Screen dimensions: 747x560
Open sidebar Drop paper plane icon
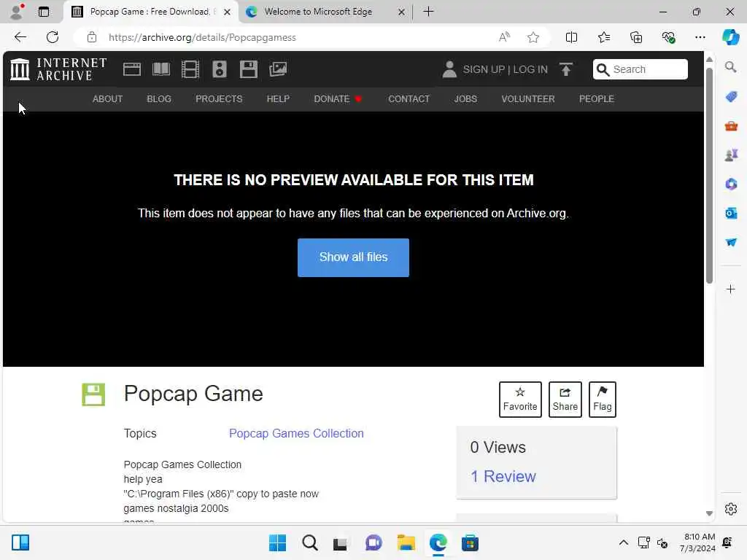pos(731,242)
